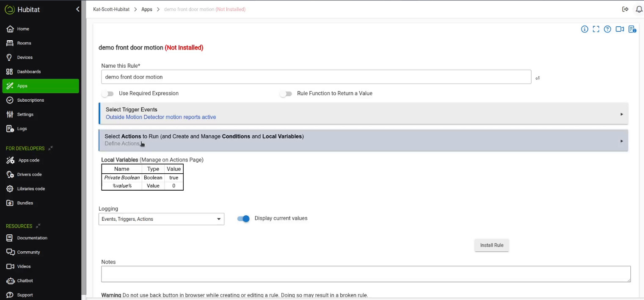The height and width of the screenshot is (300, 644).
Task: Click the Logs document icon
Action: (x=10, y=128)
